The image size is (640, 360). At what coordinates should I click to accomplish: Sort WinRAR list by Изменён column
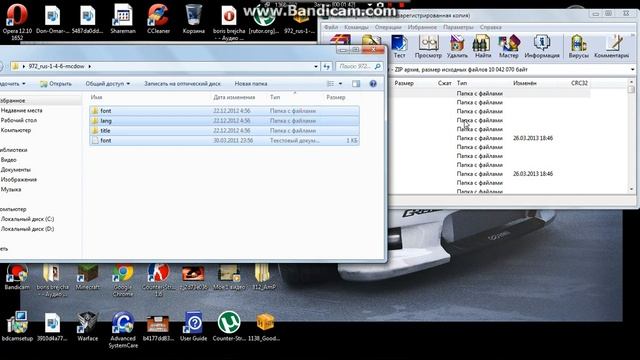[525, 83]
